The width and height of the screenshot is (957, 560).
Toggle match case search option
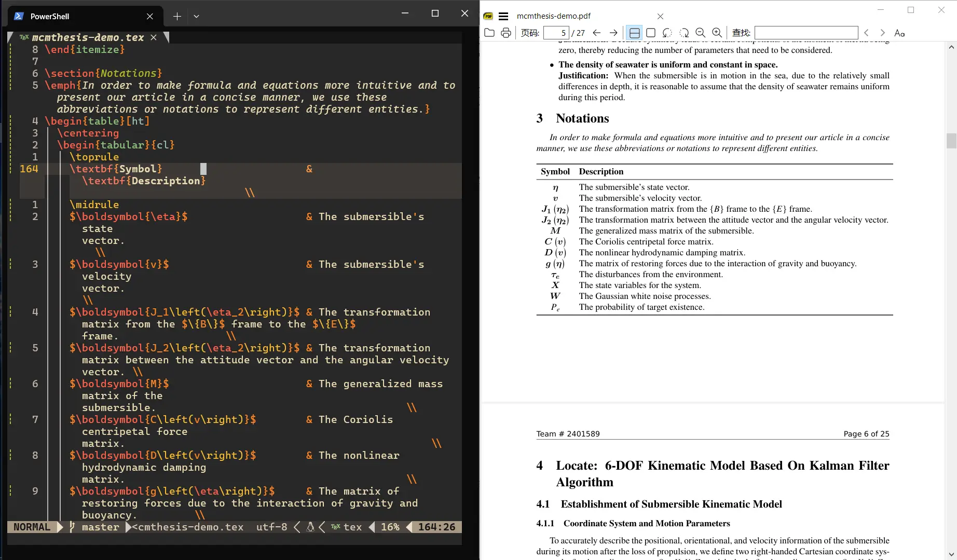click(899, 33)
